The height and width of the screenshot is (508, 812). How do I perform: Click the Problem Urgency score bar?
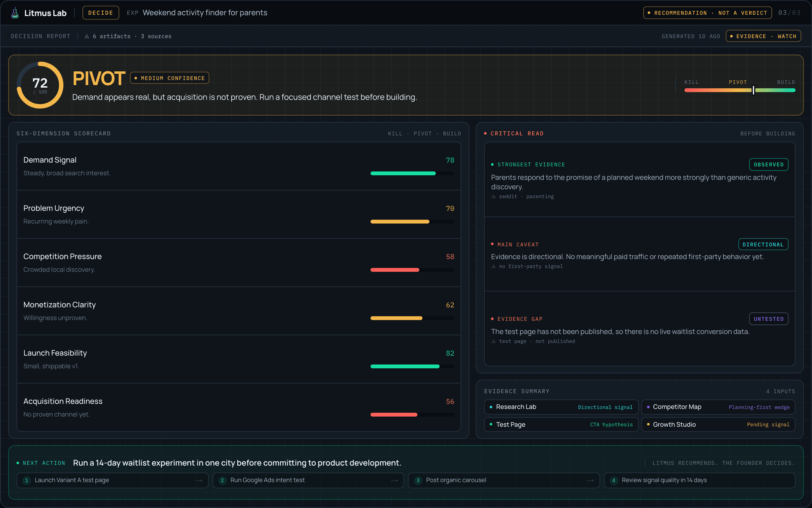click(412, 222)
